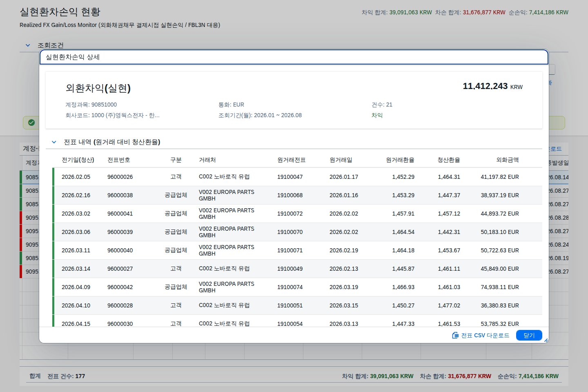
Task: Click 청산환율 value 1,477.02
Action: pos(449,305)
